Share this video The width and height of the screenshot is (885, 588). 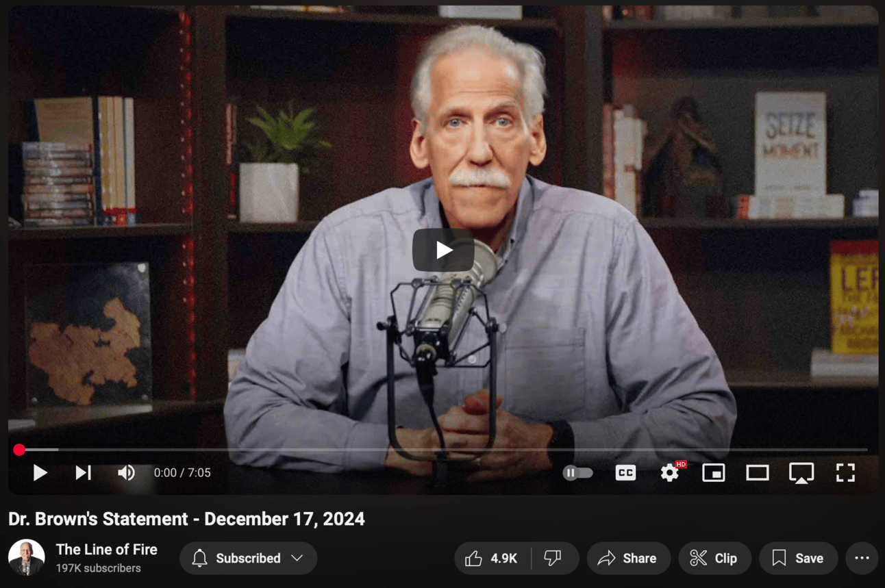click(x=628, y=559)
